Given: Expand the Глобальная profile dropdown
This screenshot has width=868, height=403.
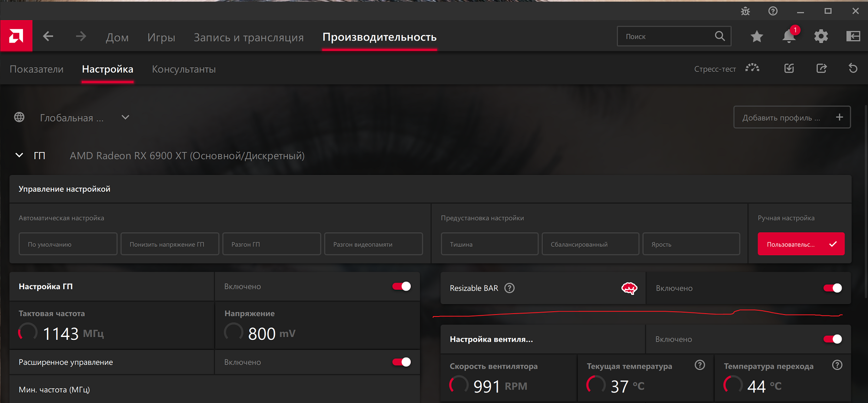Looking at the screenshot, I should [x=125, y=117].
